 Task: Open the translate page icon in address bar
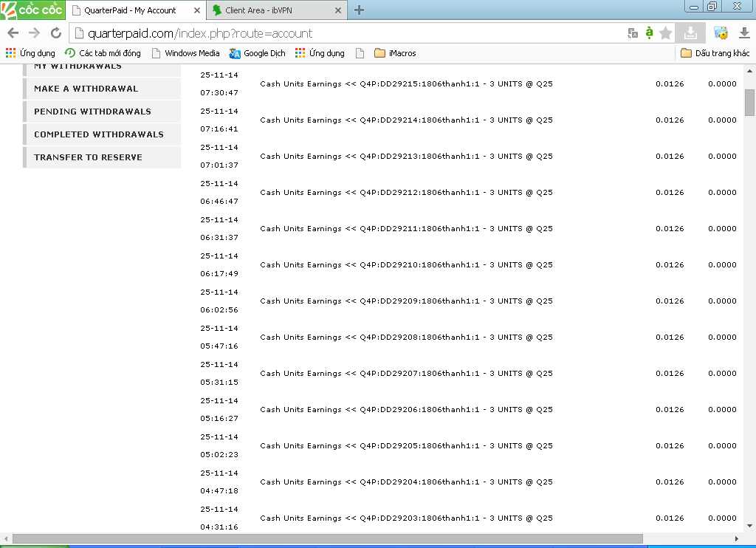click(x=633, y=32)
